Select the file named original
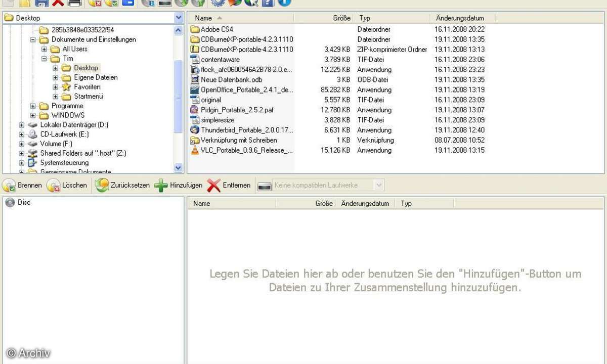 click(211, 100)
